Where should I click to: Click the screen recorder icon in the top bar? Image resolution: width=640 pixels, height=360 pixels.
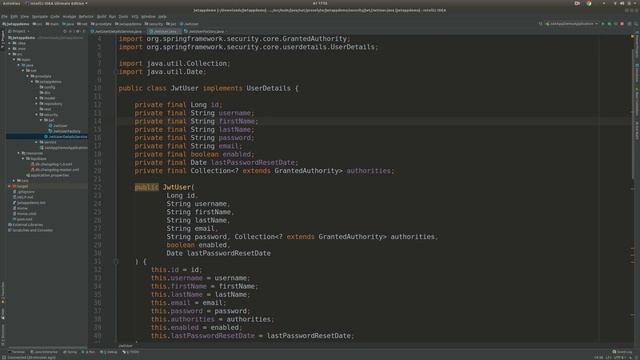[577, 3]
